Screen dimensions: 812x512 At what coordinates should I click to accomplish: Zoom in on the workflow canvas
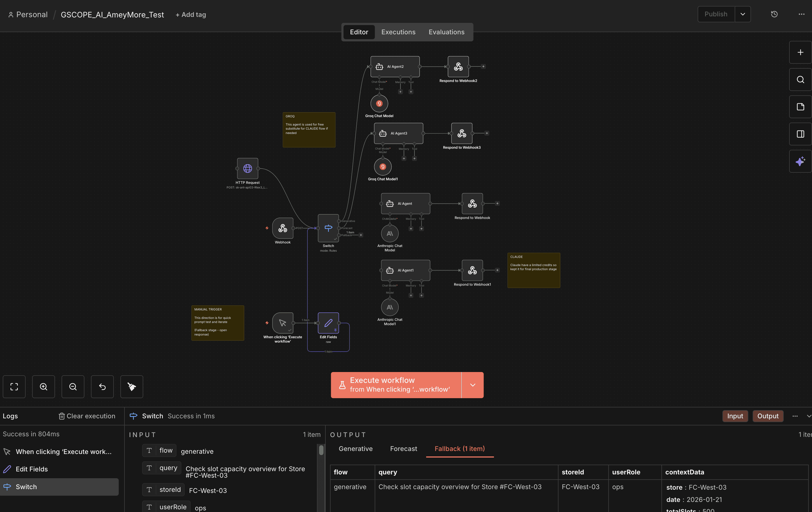[x=44, y=386]
